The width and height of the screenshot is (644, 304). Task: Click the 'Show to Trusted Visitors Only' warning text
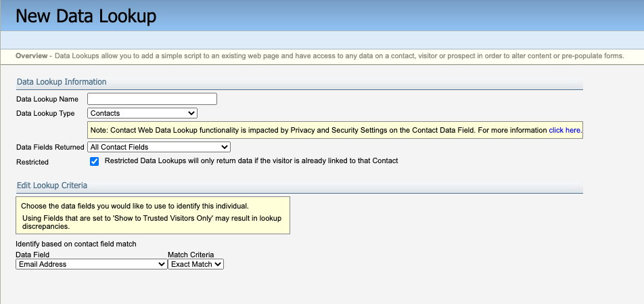point(152,222)
